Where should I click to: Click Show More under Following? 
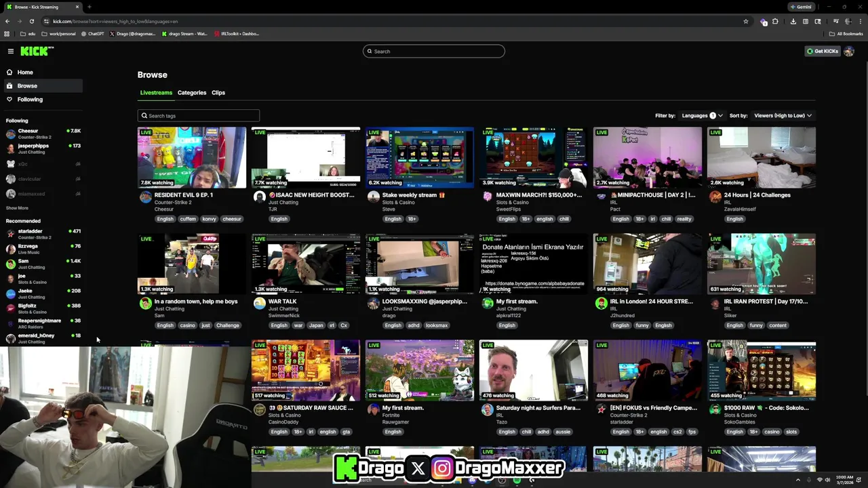(17, 208)
